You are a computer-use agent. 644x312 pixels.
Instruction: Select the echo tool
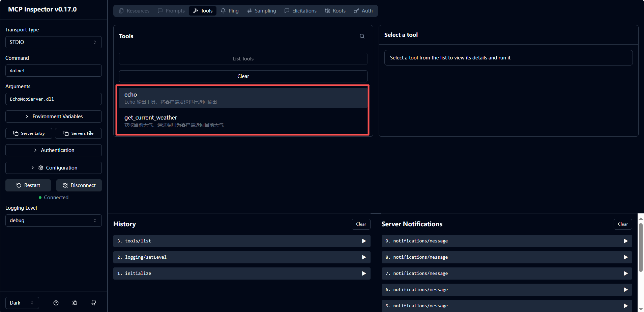tap(243, 98)
